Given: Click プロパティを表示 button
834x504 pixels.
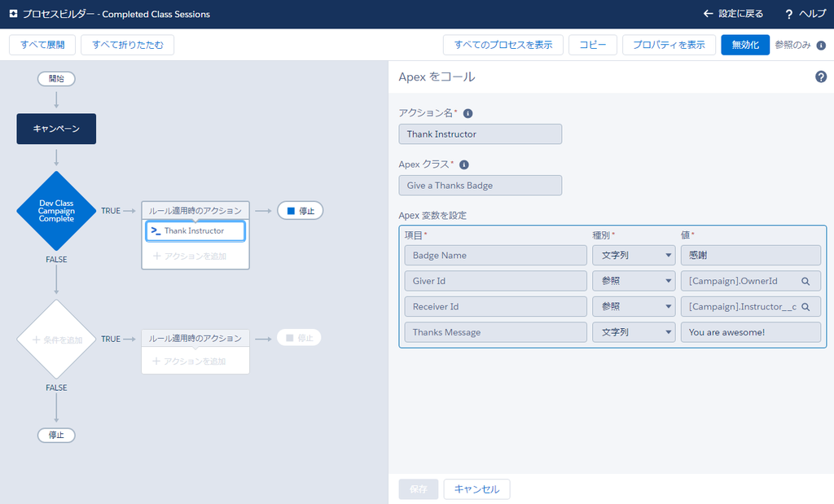Looking at the screenshot, I should tap(669, 45).
